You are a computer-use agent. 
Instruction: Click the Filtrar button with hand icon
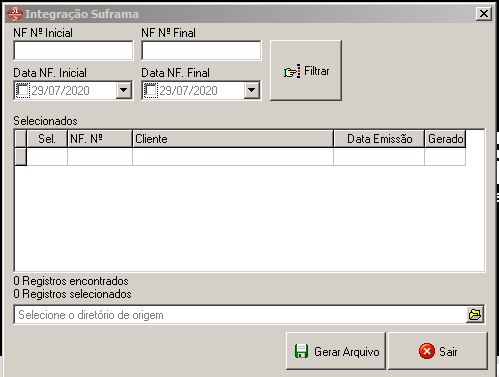[x=306, y=70]
